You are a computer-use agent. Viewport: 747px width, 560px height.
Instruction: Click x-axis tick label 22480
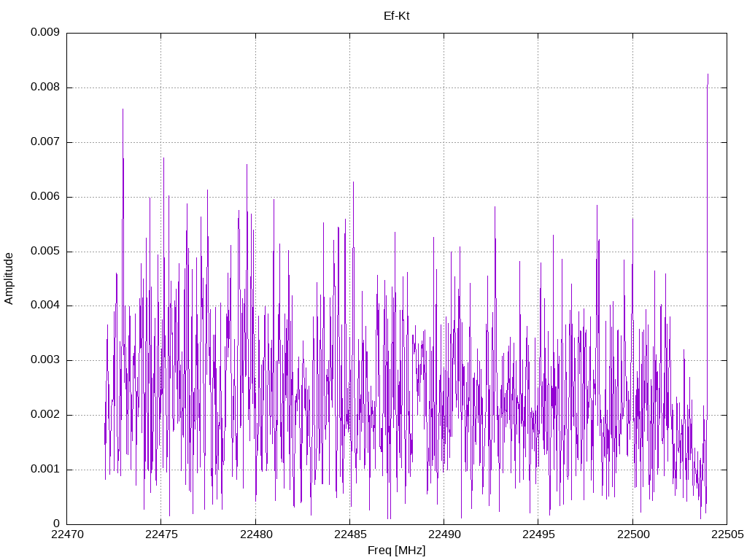point(256,534)
